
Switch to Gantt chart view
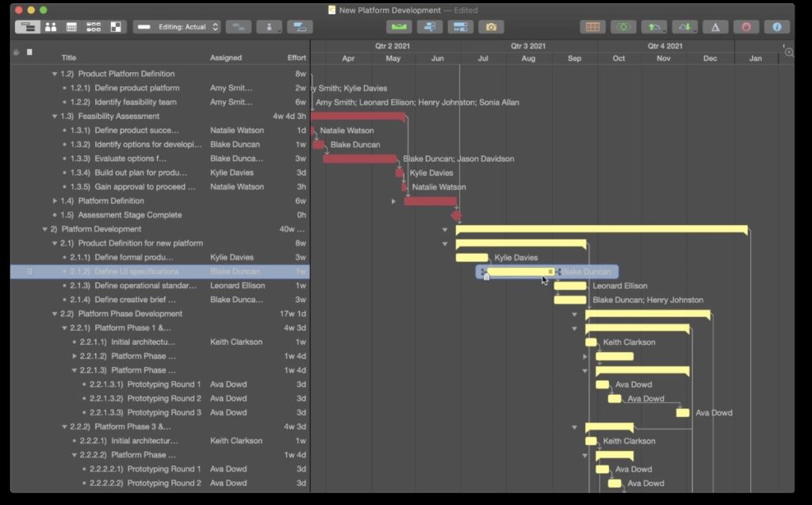[x=29, y=27]
